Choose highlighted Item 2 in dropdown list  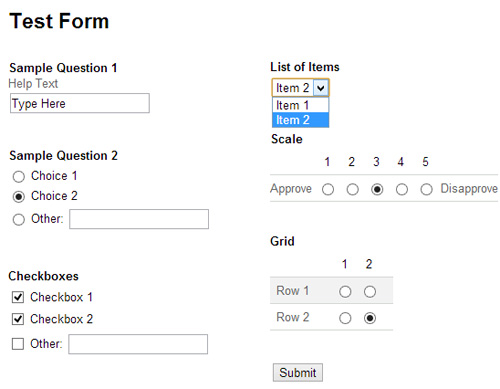300,120
